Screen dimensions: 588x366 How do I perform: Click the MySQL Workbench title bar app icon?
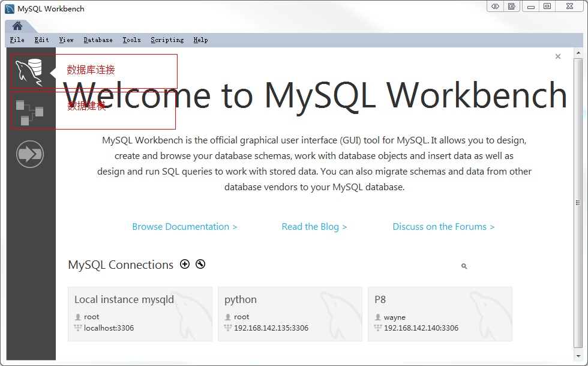pos(10,9)
